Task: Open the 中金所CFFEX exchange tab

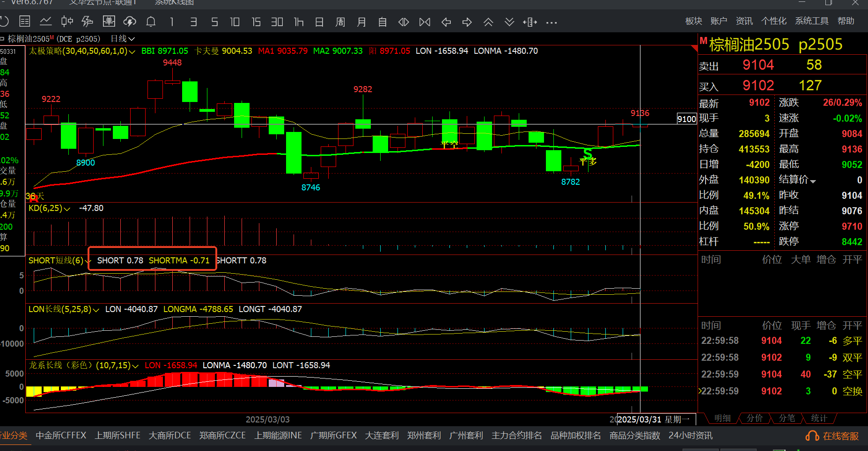Action: (61, 436)
